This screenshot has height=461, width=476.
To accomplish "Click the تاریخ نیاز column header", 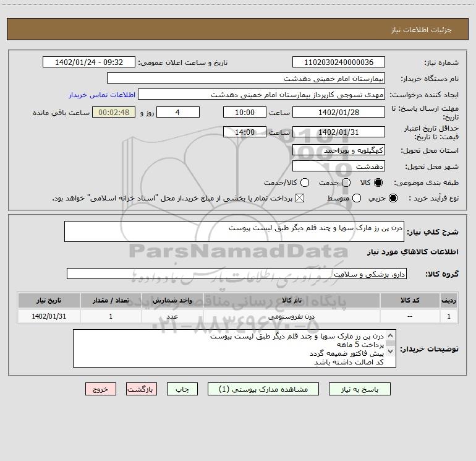I will pos(49,300).
